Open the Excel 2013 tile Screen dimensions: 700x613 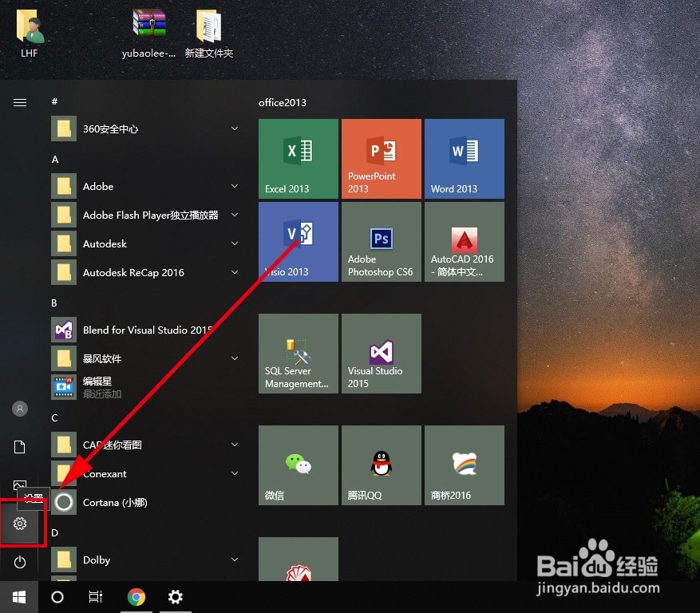[x=298, y=158]
